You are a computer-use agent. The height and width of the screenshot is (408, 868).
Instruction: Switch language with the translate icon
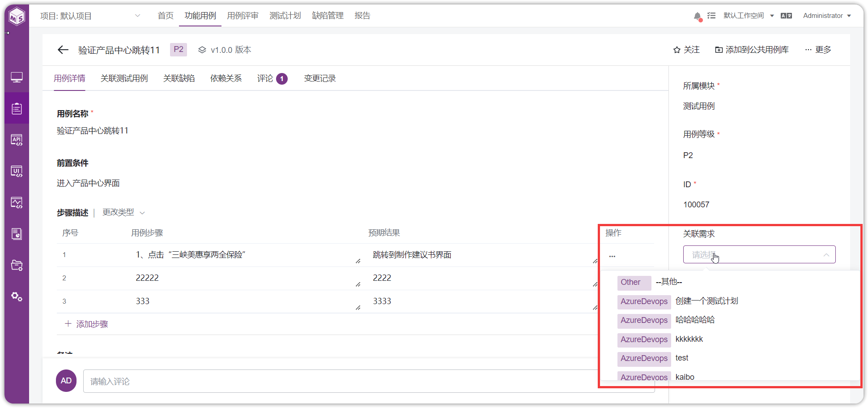[x=786, y=16]
